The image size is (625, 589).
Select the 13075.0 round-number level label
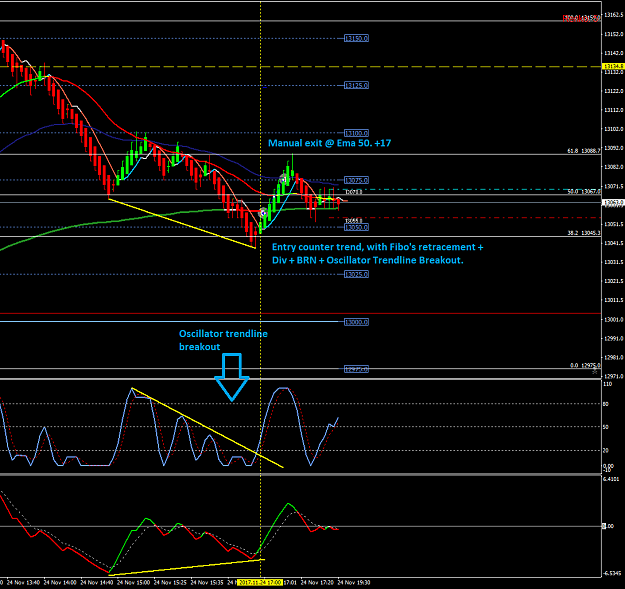tap(356, 180)
